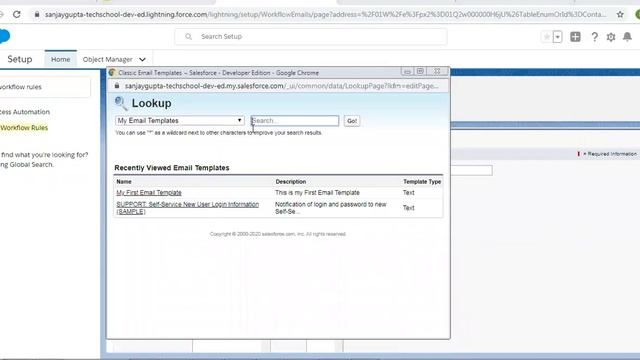This screenshot has width=640, height=360.
Task: Expand the Object Manager chevron
Action: pyautogui.click(x=142, y=60)
